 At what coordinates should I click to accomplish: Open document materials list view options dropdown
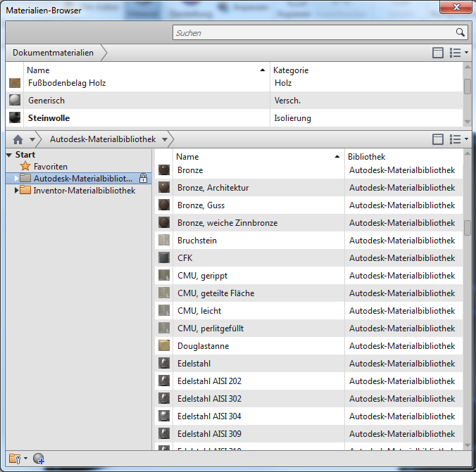(458, 53)
